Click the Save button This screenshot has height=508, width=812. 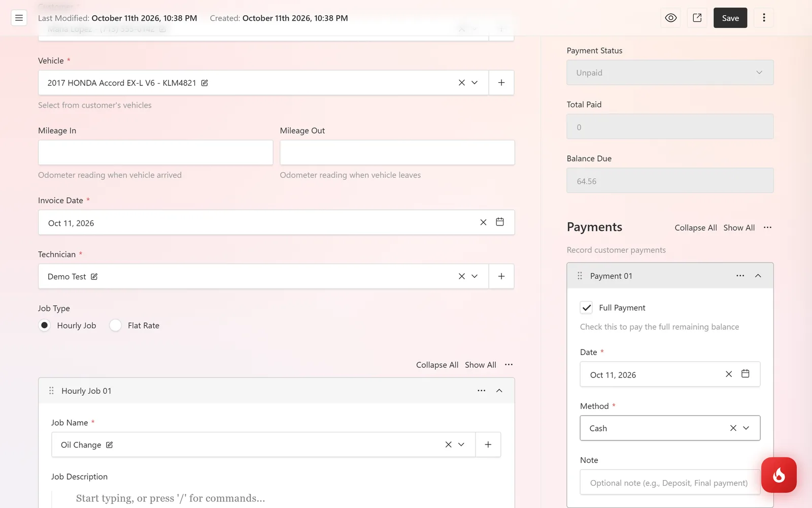(730, 18)
